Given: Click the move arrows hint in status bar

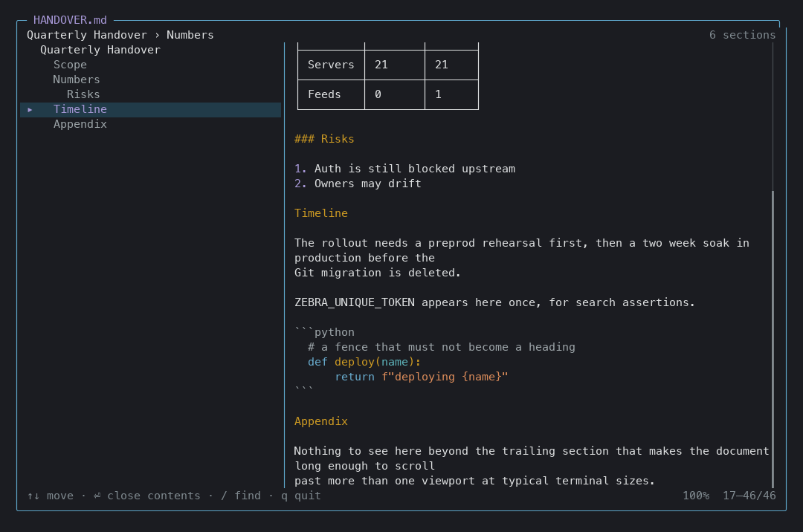Looking at the screenshot, I should 51,496.
